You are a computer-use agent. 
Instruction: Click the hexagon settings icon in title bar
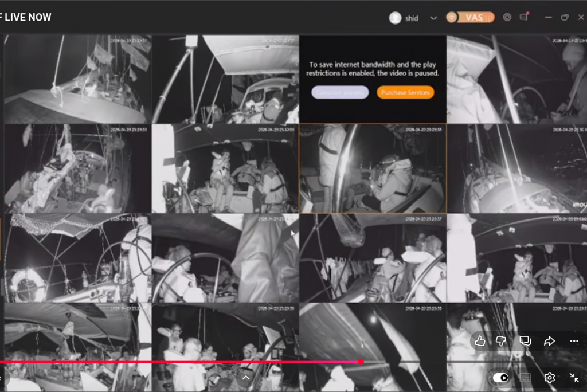[x=507, y=17]
